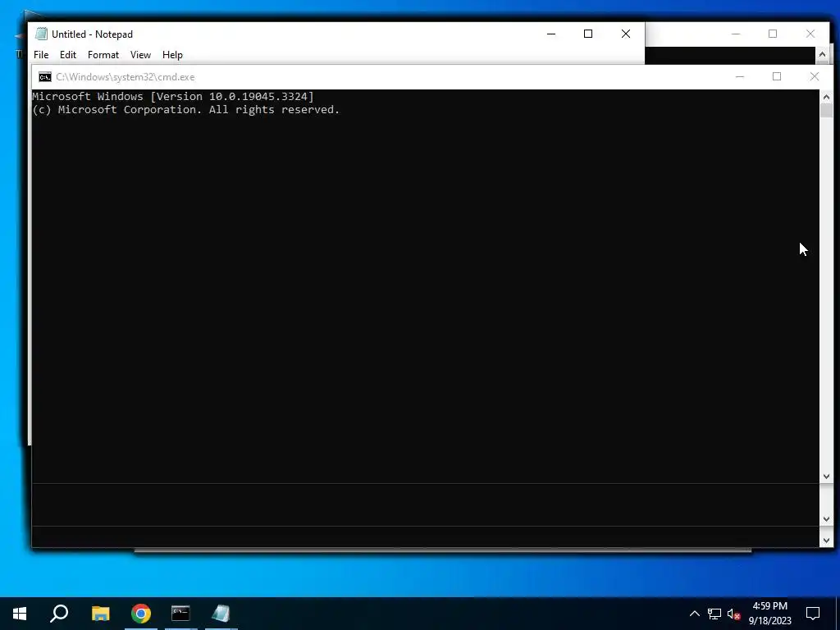Maximize the front cmd.exe window
Screen dimensions: 840x630
(x=777, y=76)
